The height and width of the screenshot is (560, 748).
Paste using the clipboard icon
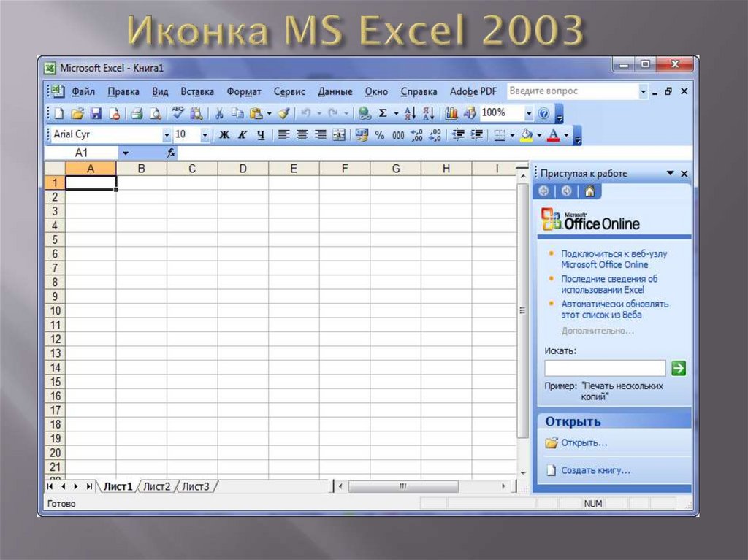point(256,113)
